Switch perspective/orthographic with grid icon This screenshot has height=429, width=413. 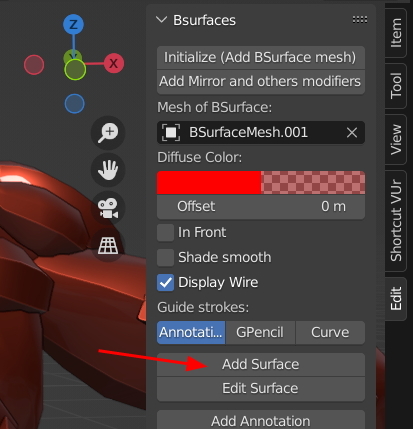click(108, 246)
